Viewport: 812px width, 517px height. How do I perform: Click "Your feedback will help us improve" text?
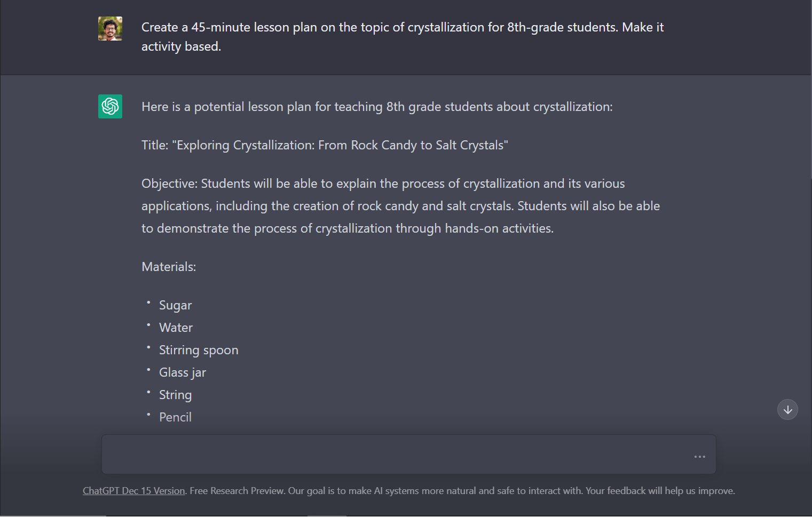click(x=660, y=491)
